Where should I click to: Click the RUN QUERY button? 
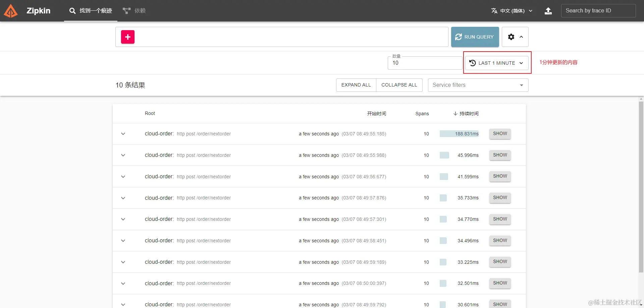tap(475, 37)
